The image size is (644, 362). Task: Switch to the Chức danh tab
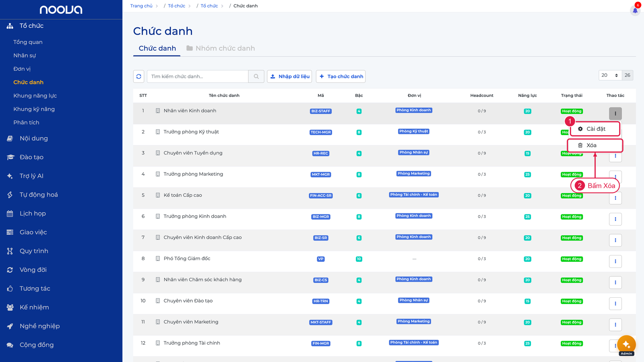(157, 48)
